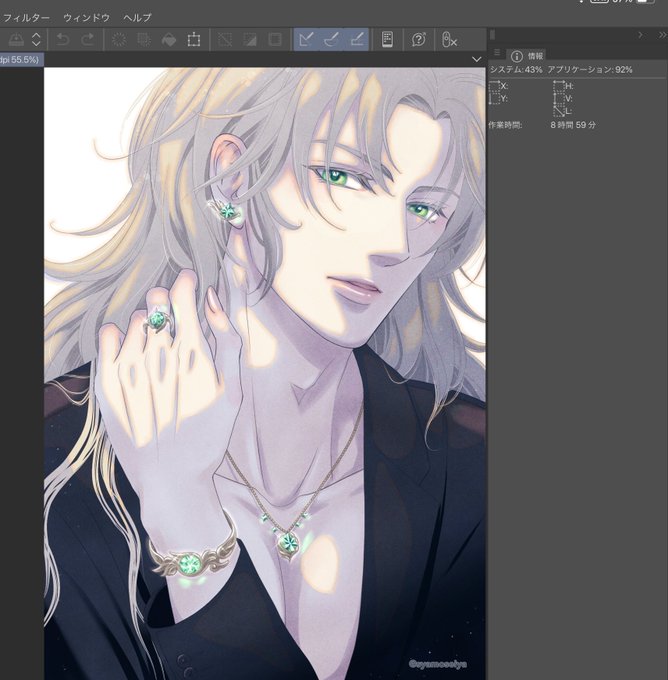The width and height of the screenshot is (668, 680).
Task: Toggle snap to grid
Action: click(x=357, y=39)
